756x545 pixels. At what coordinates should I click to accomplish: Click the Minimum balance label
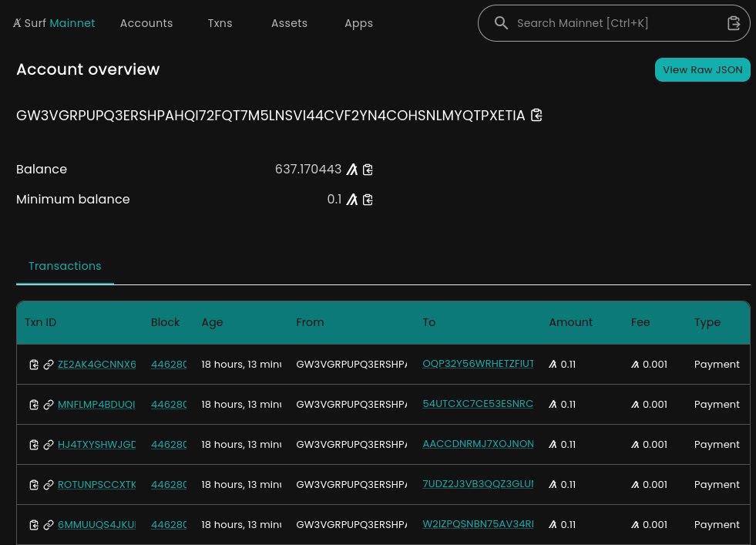[x=72, y=199]
